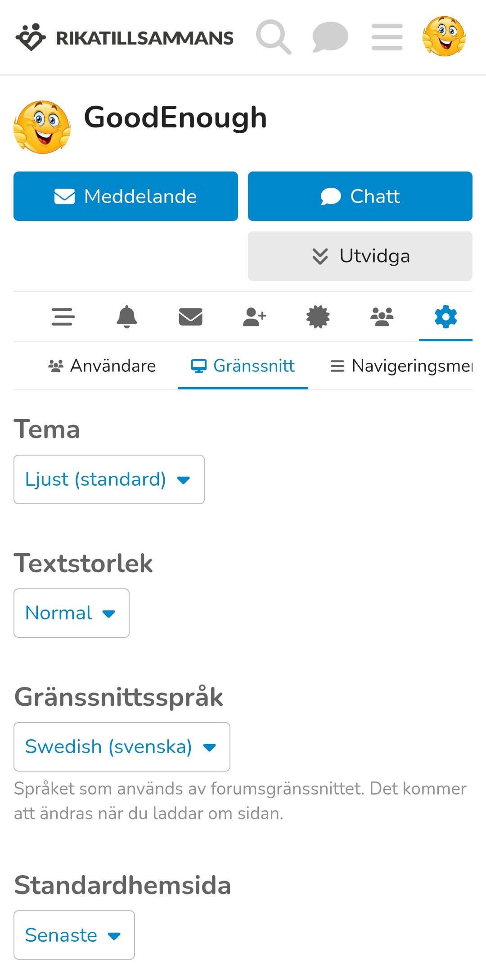Change language via Swedish (svenska) dropdown
This screenshot has height=980, width=486.
[122, 747]
